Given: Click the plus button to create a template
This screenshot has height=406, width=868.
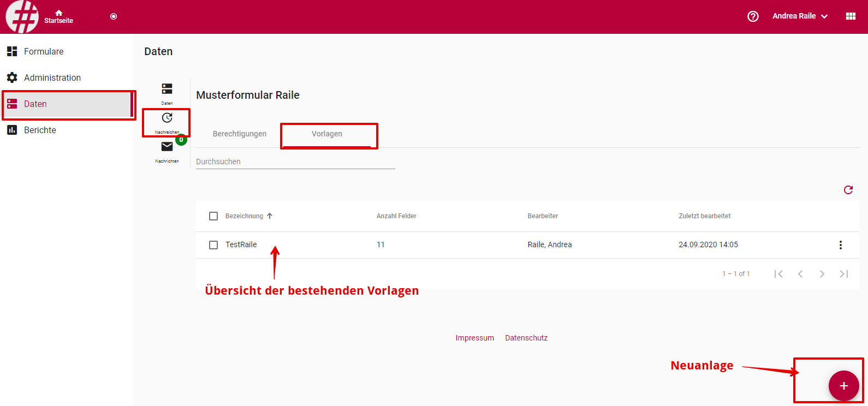Looking at the screenshot, I should pos(844,386).
